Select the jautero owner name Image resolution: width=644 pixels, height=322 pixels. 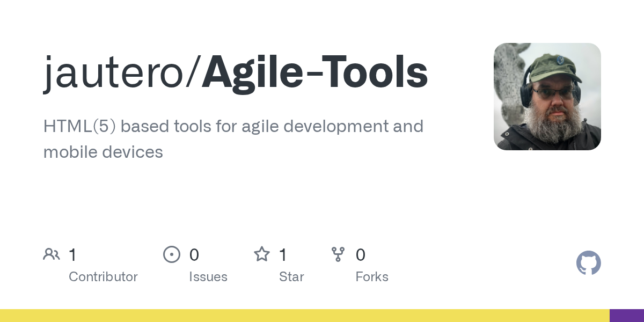[x=113, y=74]
